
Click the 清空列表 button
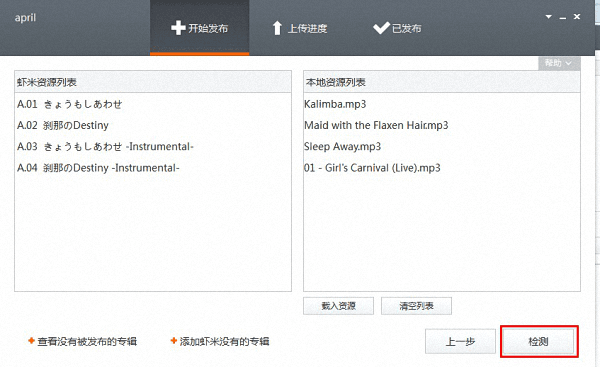click(x=416, y=306)
